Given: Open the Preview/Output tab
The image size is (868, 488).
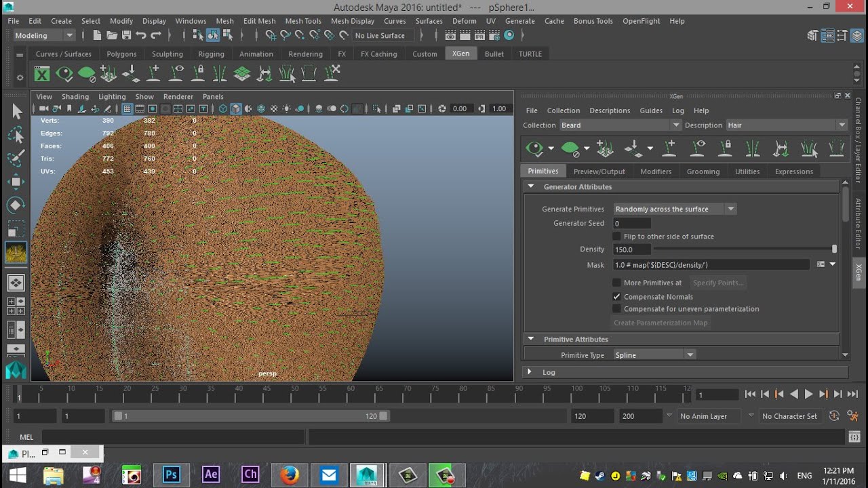Looking at the screenshot, I should point(599,171).
